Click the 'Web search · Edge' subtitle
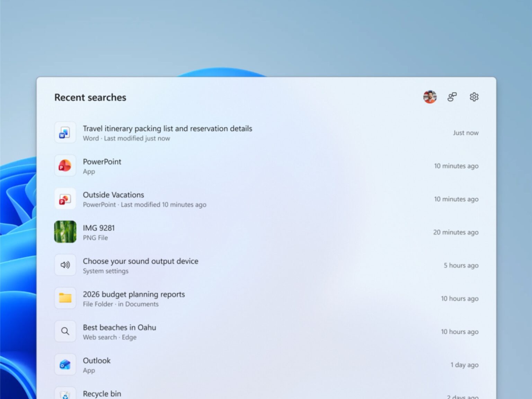 click(x=109, y=337)
